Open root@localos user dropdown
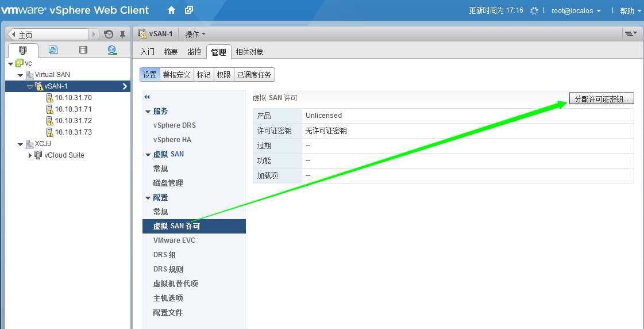The width and height of the screenshot is (644, 329). coord(576,11)
